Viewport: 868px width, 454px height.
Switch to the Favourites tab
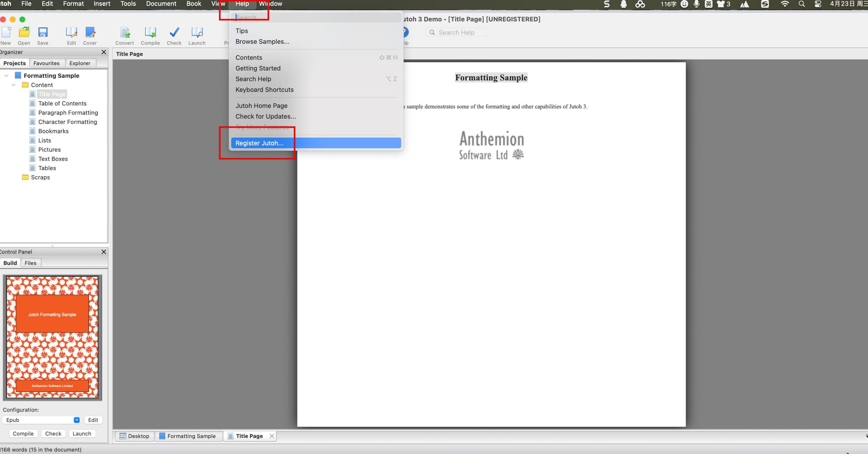[x=46, y=63]
